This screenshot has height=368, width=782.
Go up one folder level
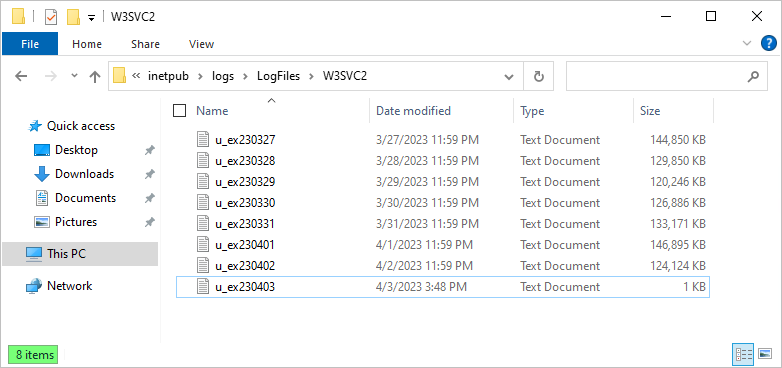[95, 76]
